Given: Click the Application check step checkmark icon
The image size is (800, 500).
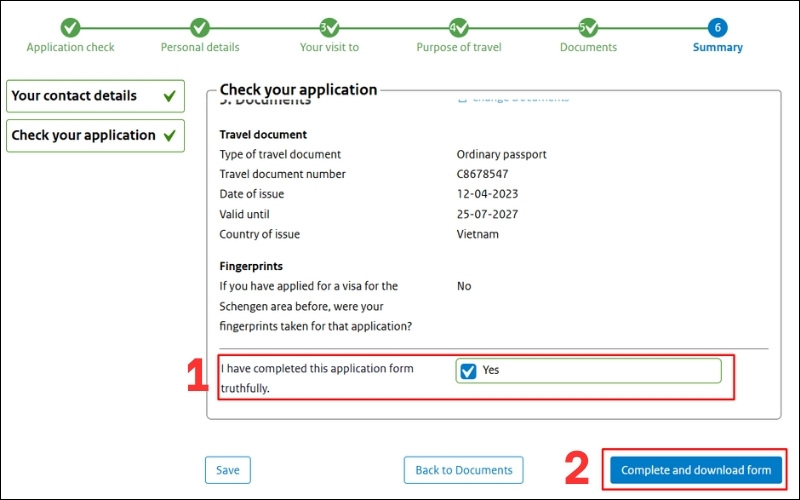Looking at the screenshot, I should (70, 28).
